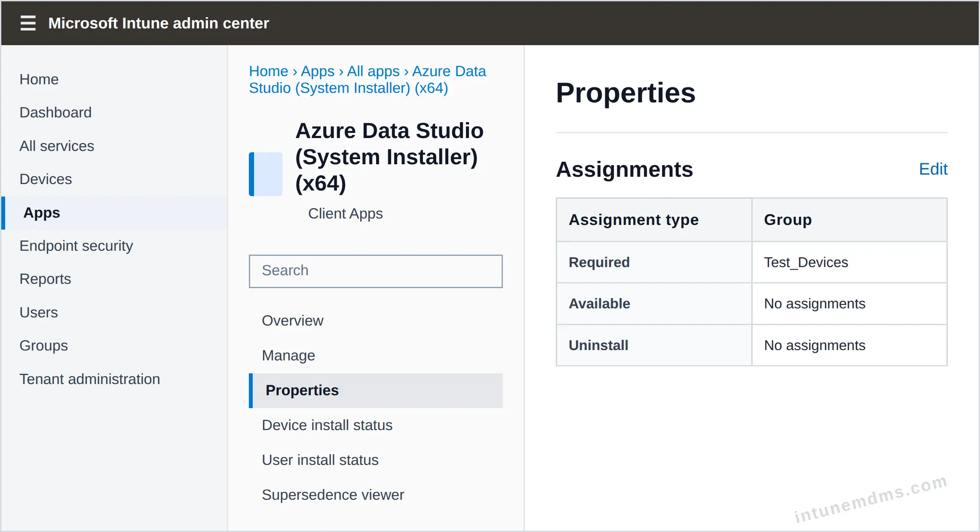Viewport: 980px width, 532px height.
Task: Select Device install status
Action: coord(327,425)
